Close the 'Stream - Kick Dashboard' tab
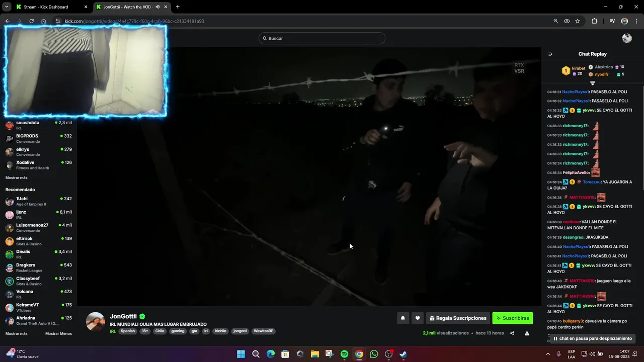 86,7
